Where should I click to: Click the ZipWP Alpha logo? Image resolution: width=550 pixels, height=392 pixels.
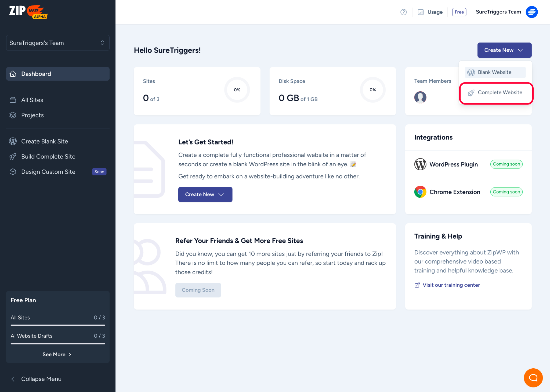point(28,12)
